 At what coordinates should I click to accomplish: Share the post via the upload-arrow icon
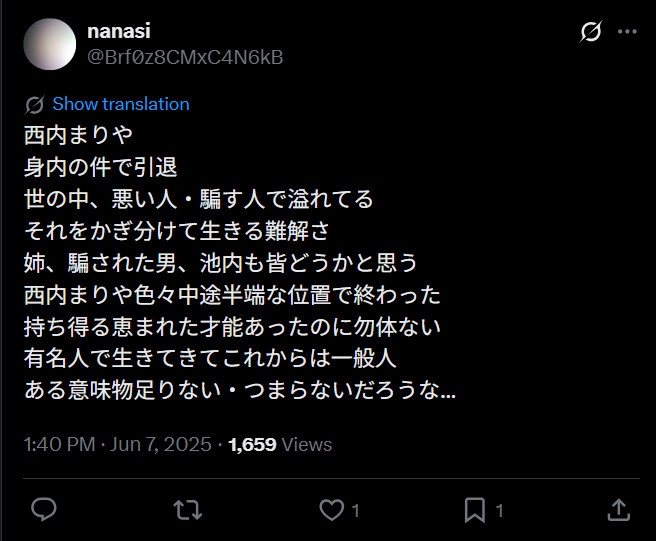coord(619,510)
